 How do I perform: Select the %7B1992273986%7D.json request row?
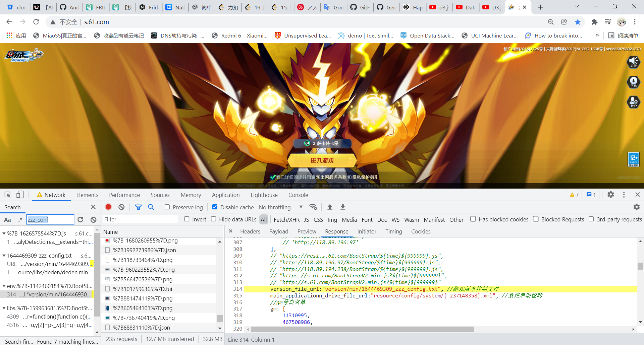tap(160, 250)
